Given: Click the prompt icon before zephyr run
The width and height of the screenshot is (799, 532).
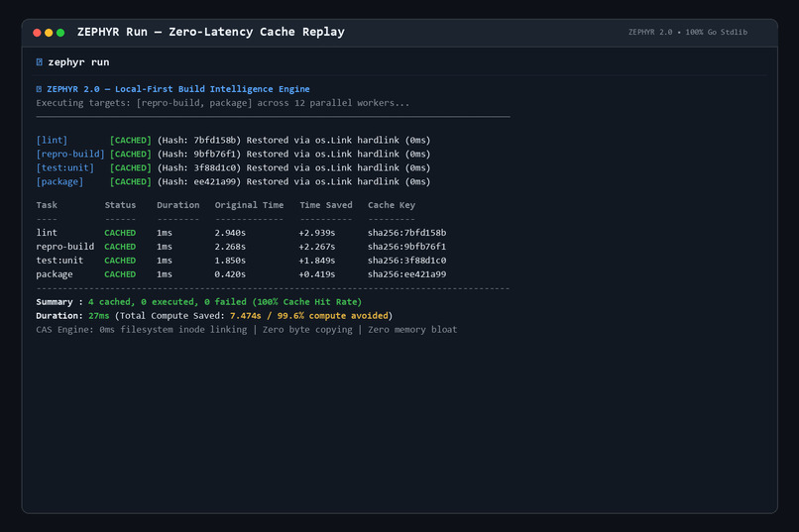Looking at the screenshot, I should pyautogui.click(x=40, y=62).
